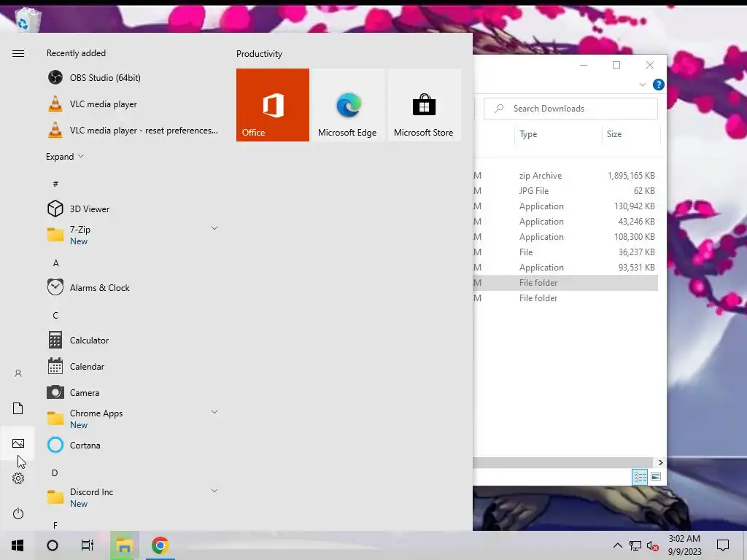The height and width of the screenshot is (560, 747).
Task: Select the last File folder row
Action: point(565,297)
